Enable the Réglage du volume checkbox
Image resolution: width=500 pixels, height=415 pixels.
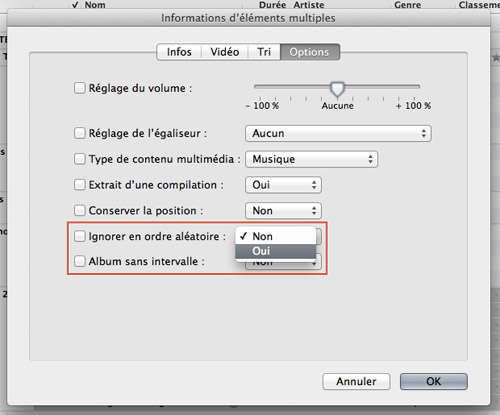tap(79, 88)
